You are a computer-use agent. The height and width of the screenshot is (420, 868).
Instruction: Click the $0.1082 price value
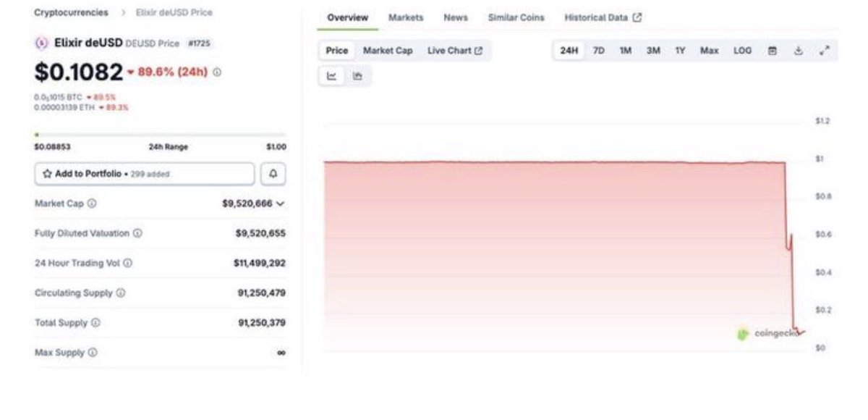[79, 72]
